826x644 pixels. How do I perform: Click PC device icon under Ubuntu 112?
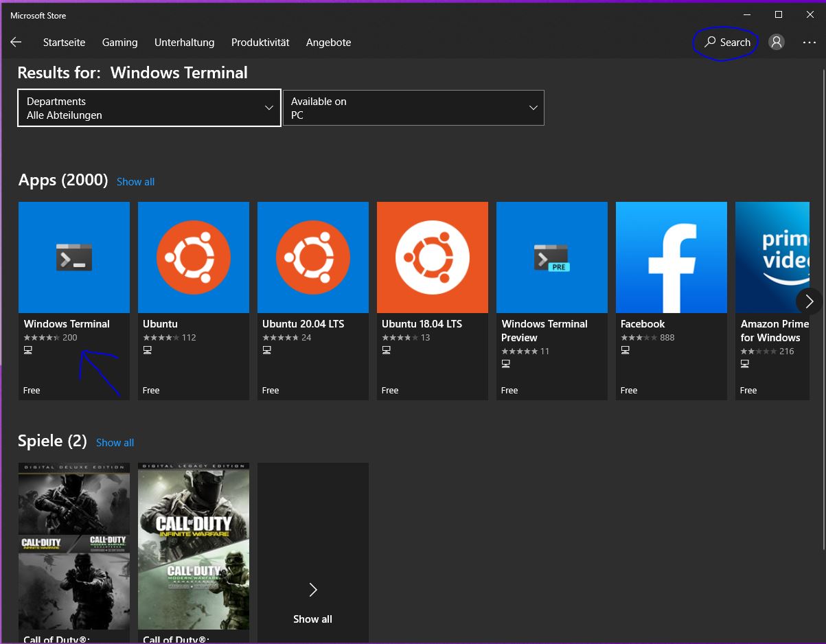[x=148, y=350]
